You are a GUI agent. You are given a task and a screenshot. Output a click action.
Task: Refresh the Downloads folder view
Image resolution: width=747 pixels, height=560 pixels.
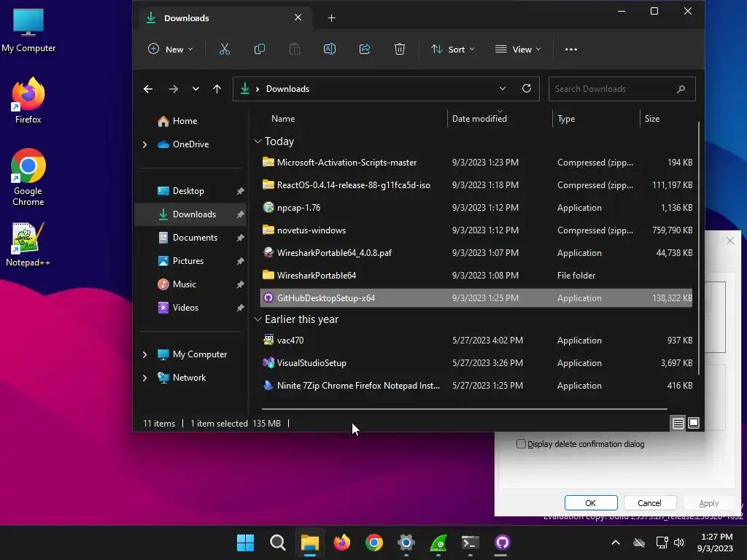(527, 88)
